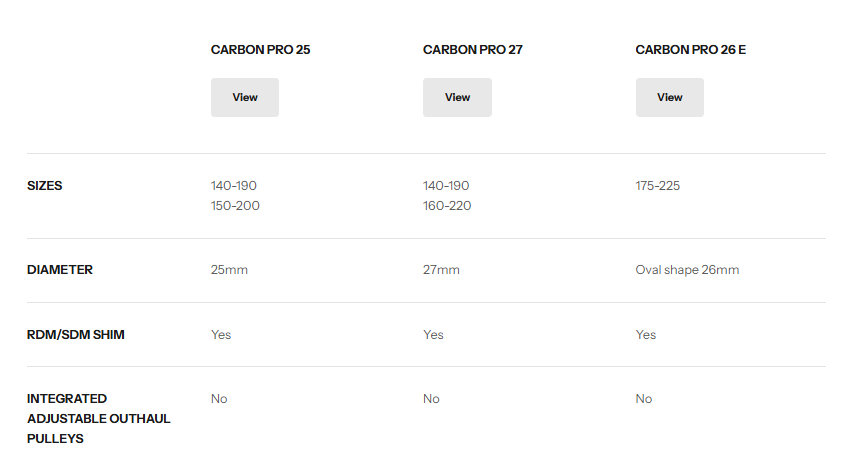
Task: Click the Oval shape 26mm value
Action: [x=687, y=270]
